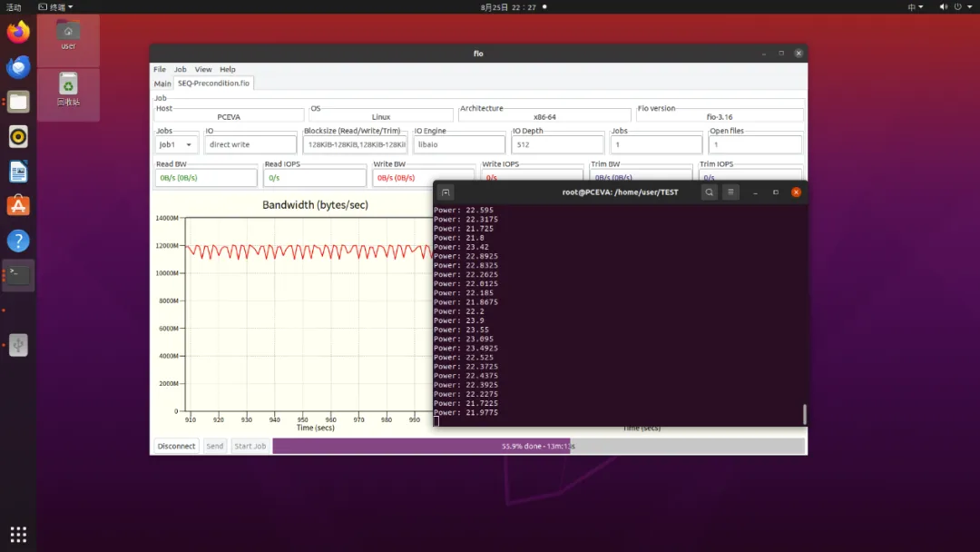Image resolution: width=980 pixels, height=552 pixels.
Task: Click the 12000M y-axis label on the graph
Action: 167,246
